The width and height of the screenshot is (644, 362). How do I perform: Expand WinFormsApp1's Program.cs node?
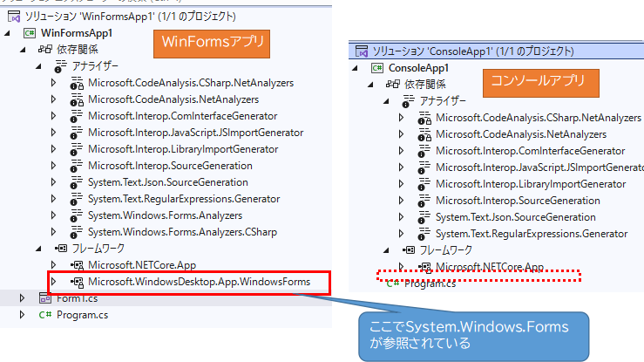(x=22, y=315)
